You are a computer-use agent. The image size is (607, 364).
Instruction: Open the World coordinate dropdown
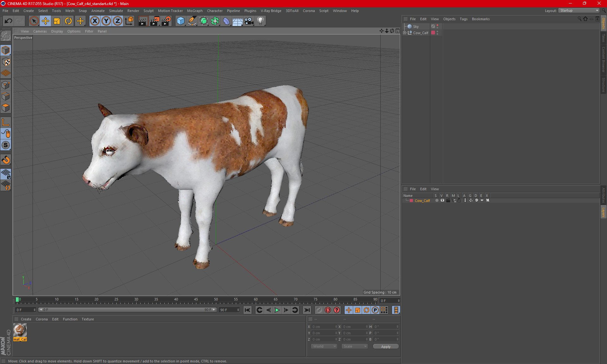tap(324, 346)
